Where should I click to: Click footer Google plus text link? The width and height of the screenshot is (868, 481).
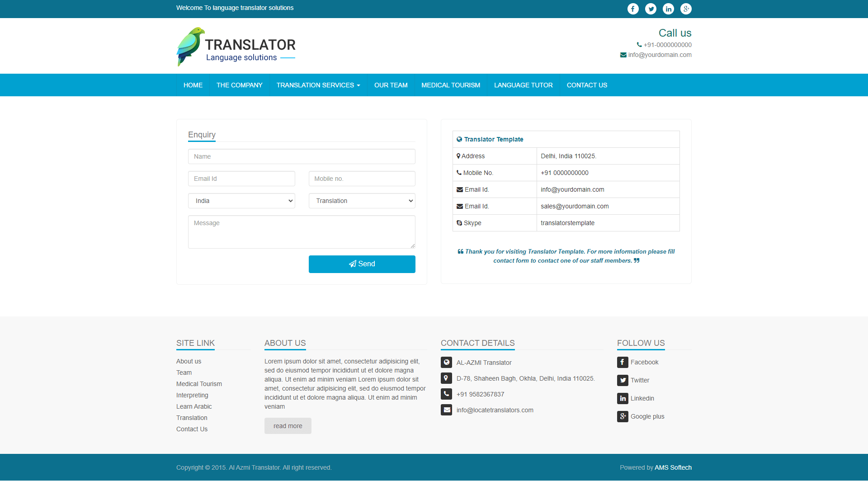tap(647, 416)
